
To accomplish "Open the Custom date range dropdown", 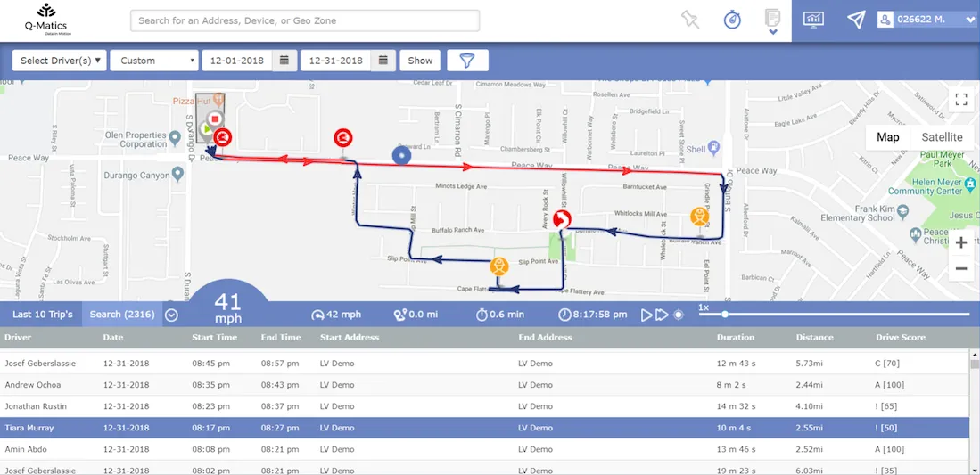I will (154, 61).
